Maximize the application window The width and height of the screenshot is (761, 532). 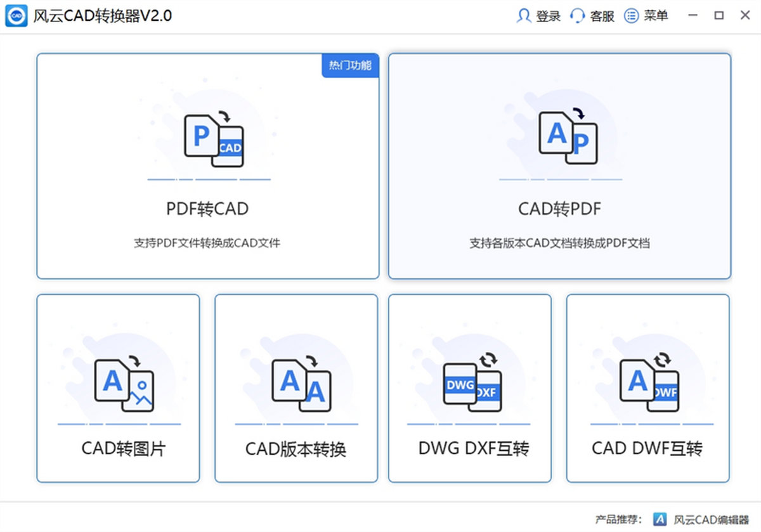(719, 16)
